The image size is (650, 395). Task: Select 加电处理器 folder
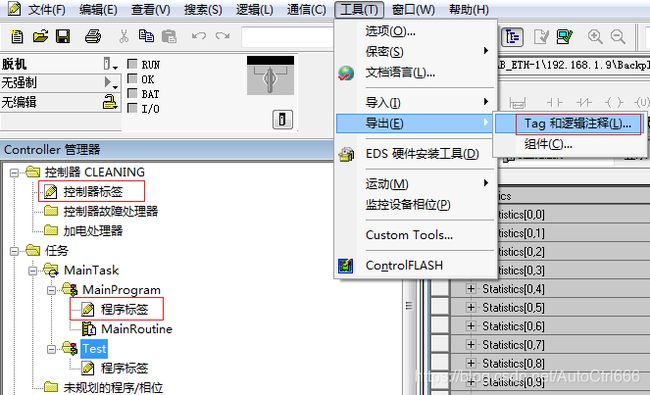click(x=93, y=230)
